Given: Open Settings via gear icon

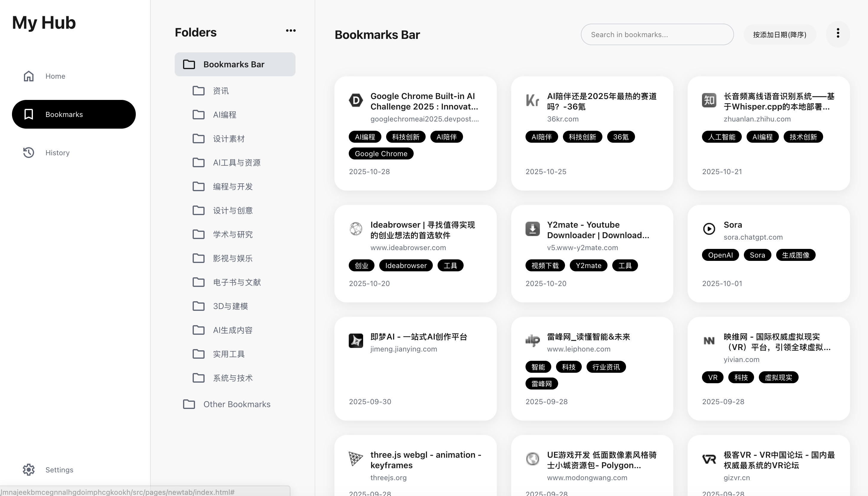Looking at the screenshot, I should click(29, 469).
